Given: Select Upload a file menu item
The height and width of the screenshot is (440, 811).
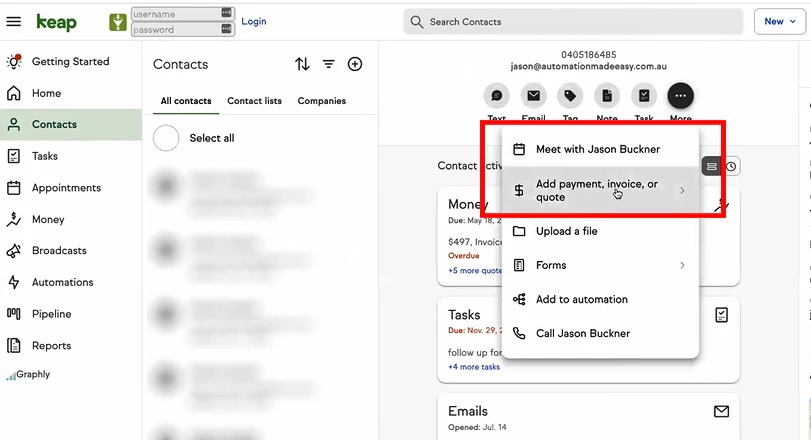Looking at the screenshot, I should point(600,231).
